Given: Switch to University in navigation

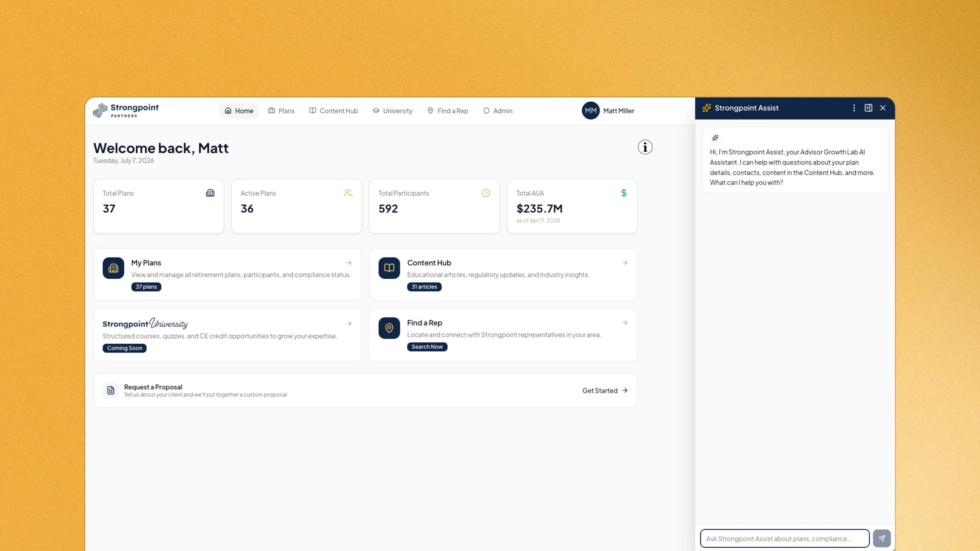Looking at the screenshot, I should 392,111.
